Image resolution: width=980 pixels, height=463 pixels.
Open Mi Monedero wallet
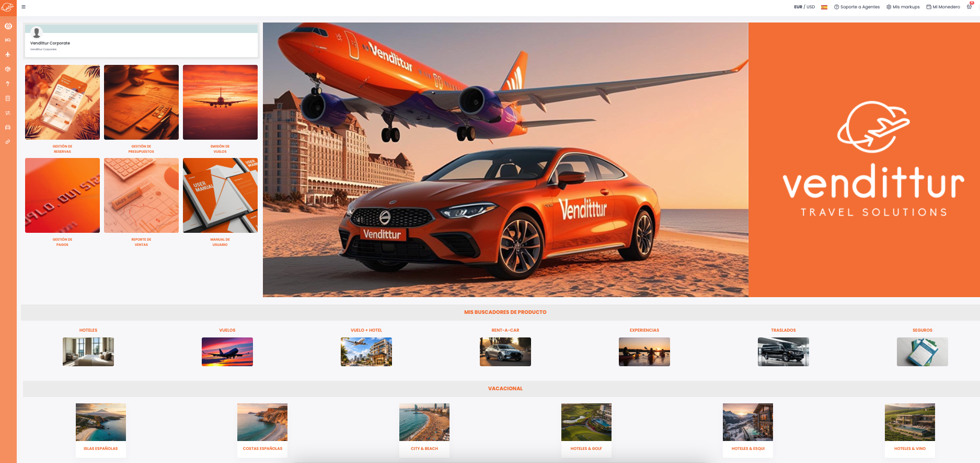click(943, 7)
